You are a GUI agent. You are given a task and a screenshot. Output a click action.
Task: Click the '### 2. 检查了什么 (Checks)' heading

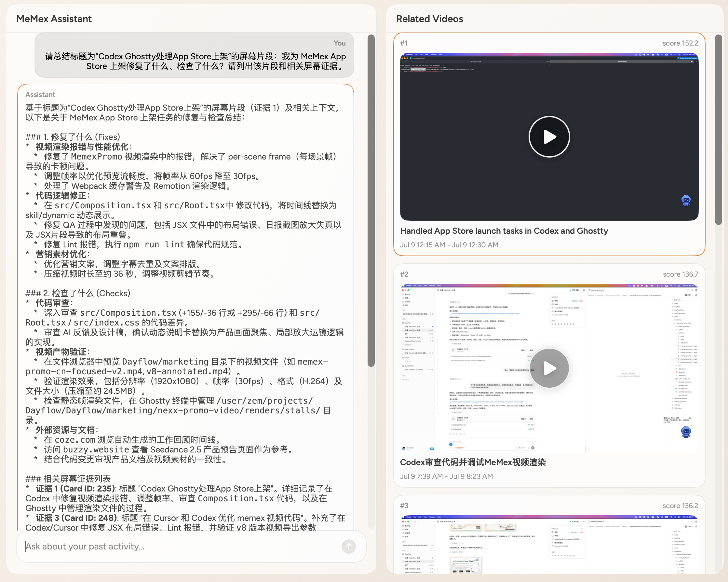(x=78, y=293)
